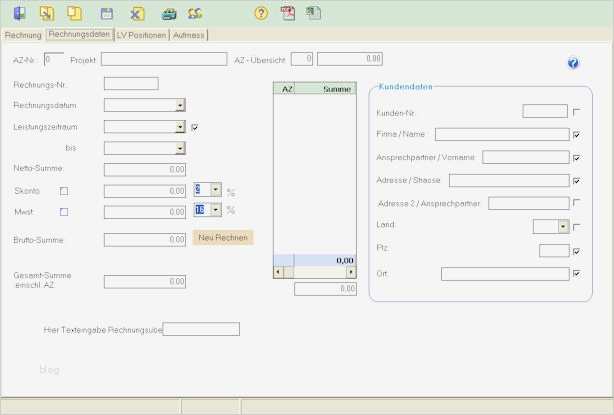The width and height of the screenshot is (614, 415).
Task: Toggle the Plz checkbox
Action: pos(576,251)
